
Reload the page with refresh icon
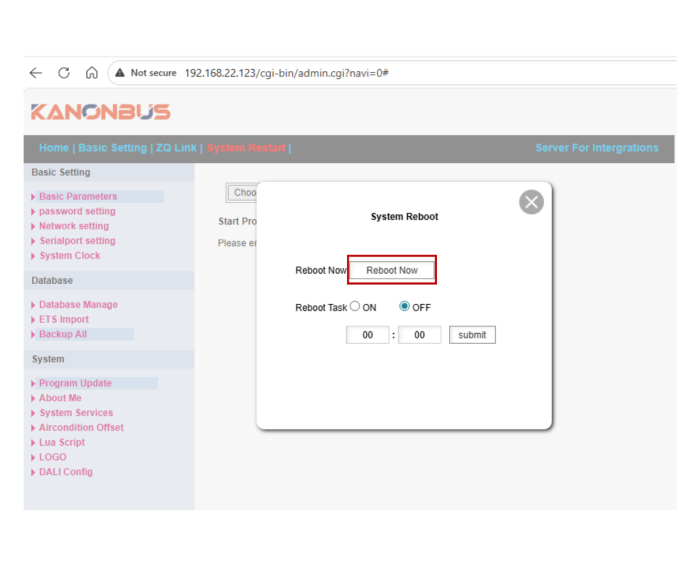[64, 73]
